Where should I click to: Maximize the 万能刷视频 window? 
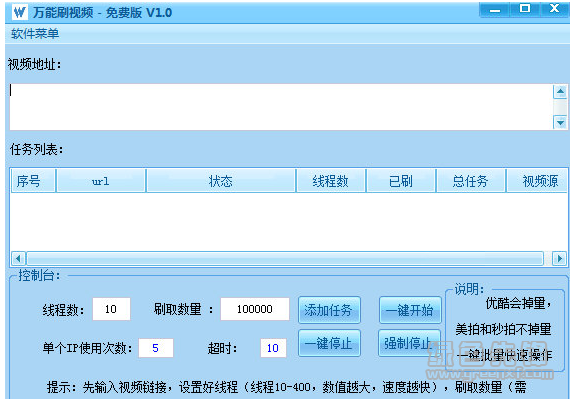click(525, 9)
